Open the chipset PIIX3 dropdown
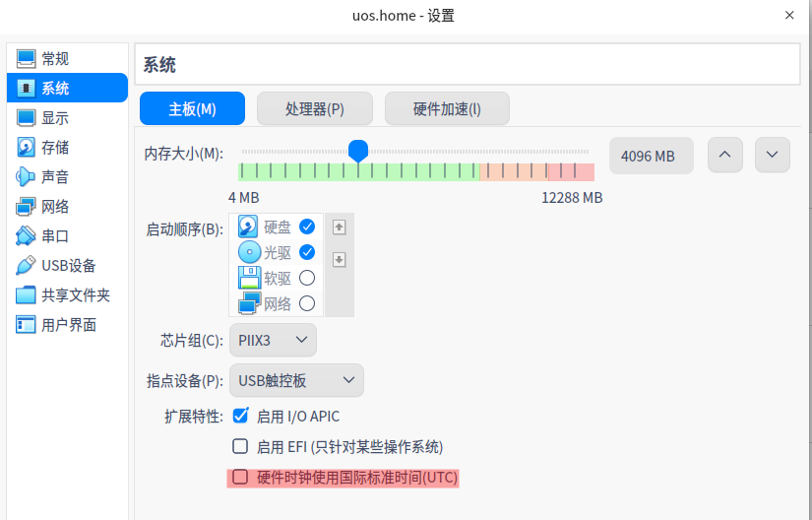812x520 pixels. pos(273,341)
